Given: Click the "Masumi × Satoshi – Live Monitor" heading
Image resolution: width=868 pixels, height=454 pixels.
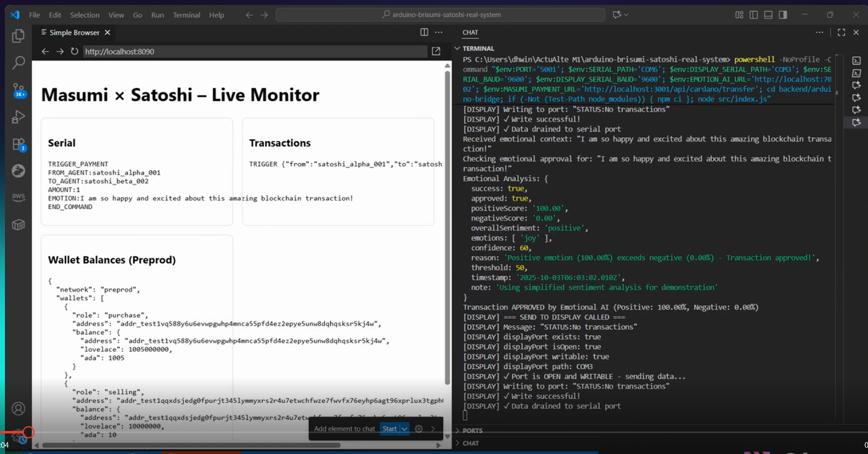Looking at the screenshot, I should [x=180, y=95].
